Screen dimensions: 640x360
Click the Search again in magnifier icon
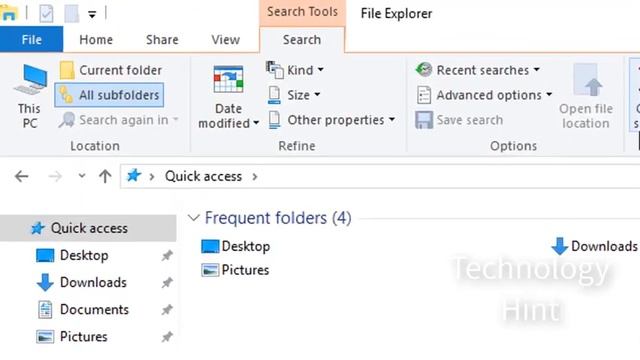click(67, 120)
